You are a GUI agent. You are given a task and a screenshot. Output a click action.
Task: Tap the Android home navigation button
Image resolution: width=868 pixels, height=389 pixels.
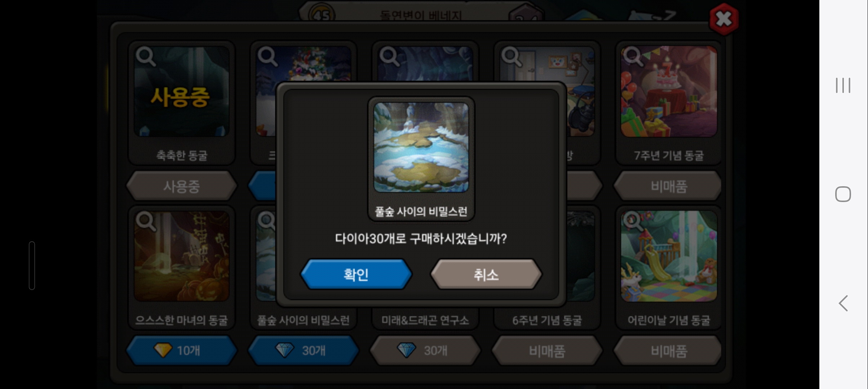pos(843,194)
